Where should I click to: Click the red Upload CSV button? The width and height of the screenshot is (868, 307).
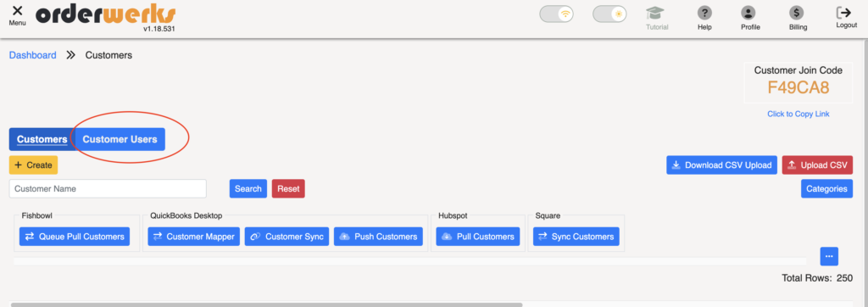coord(817,165)
